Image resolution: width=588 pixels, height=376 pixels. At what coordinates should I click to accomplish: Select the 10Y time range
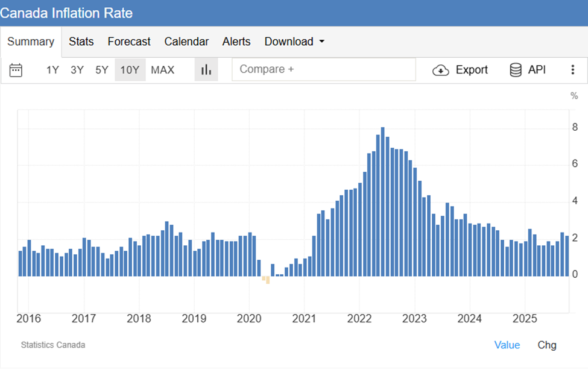[x=130, y=70]
